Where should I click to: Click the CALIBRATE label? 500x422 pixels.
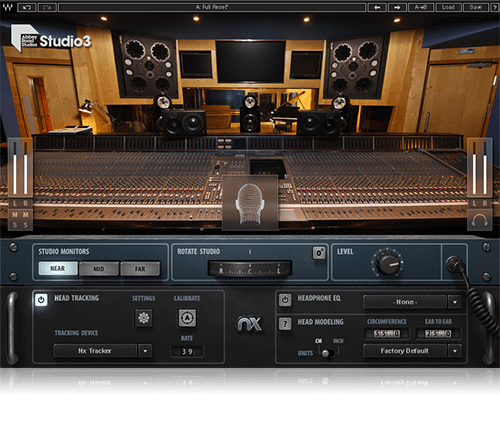pyautogui.click(x=187, y=298)
